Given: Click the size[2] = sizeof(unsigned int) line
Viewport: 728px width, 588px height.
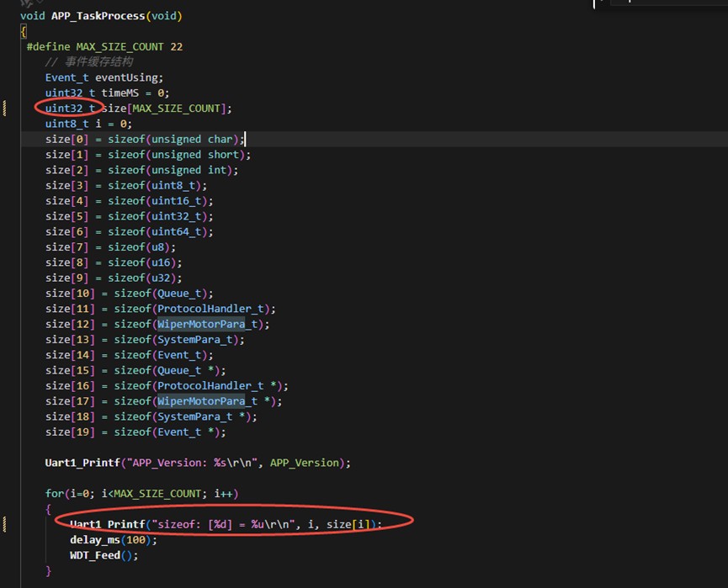Looking at the screenshot, I should [x=141, y=170].
